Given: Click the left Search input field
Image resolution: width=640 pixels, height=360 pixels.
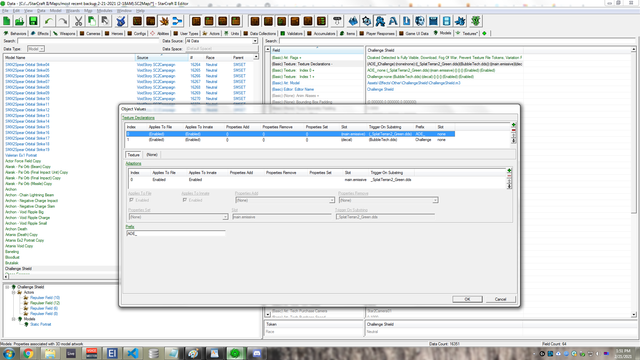Looking at the screenshot, I should [88, 41].
